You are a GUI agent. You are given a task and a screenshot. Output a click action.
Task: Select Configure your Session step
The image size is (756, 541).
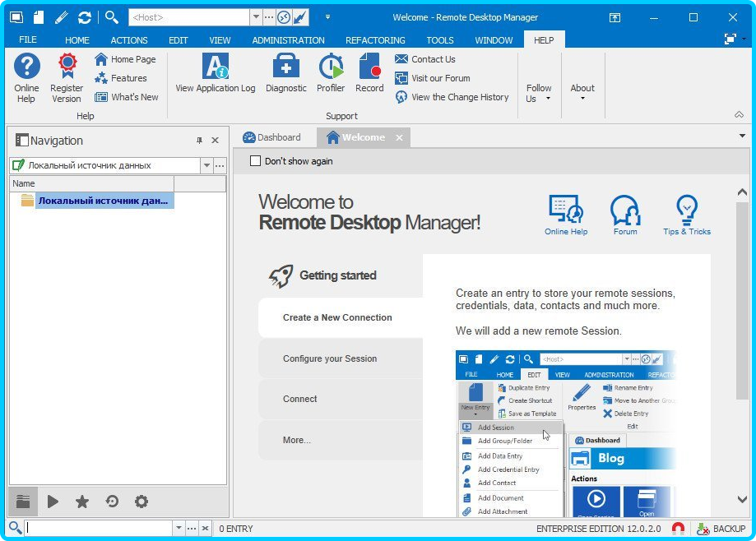341,358
